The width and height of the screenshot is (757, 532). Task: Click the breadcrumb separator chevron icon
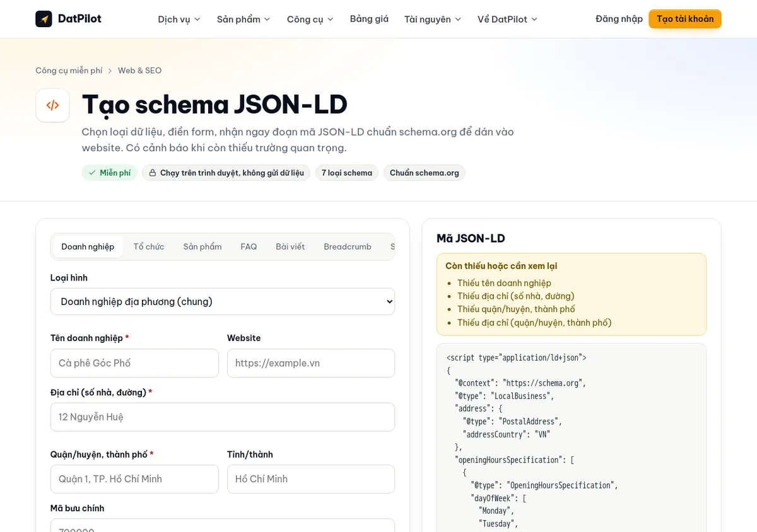pyautogui.click(x=110, y=71)
